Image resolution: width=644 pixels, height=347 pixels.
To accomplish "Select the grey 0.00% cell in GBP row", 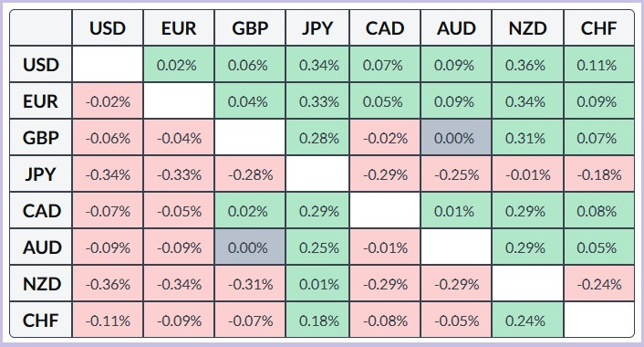I will tap(456, 137).
